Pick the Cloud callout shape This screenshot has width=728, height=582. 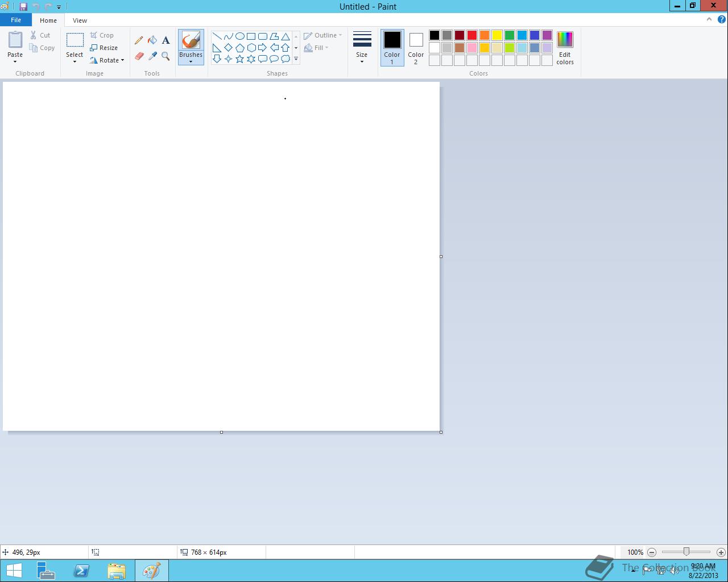(286, 59)
